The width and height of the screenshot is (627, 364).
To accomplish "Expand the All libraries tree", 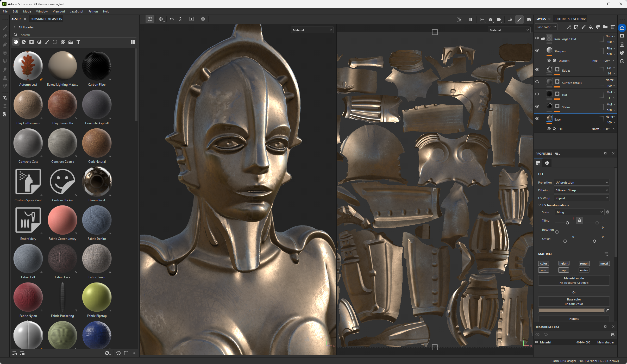I will [x=15, y=27].
